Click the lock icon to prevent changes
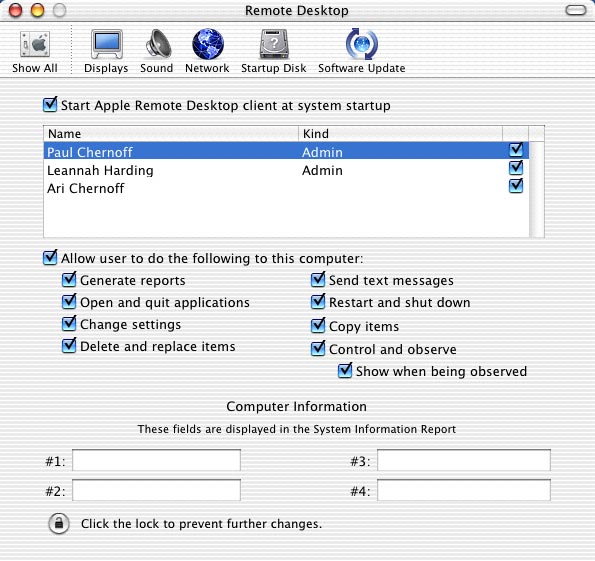The width and height of the screenshot is (595, 561). [x=59, y=524]
